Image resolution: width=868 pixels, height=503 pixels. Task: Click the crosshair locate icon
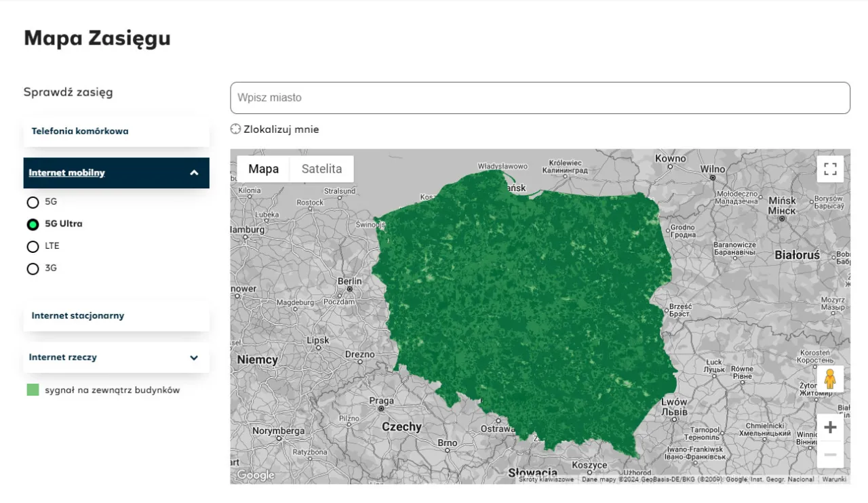[x=235, y=129]
